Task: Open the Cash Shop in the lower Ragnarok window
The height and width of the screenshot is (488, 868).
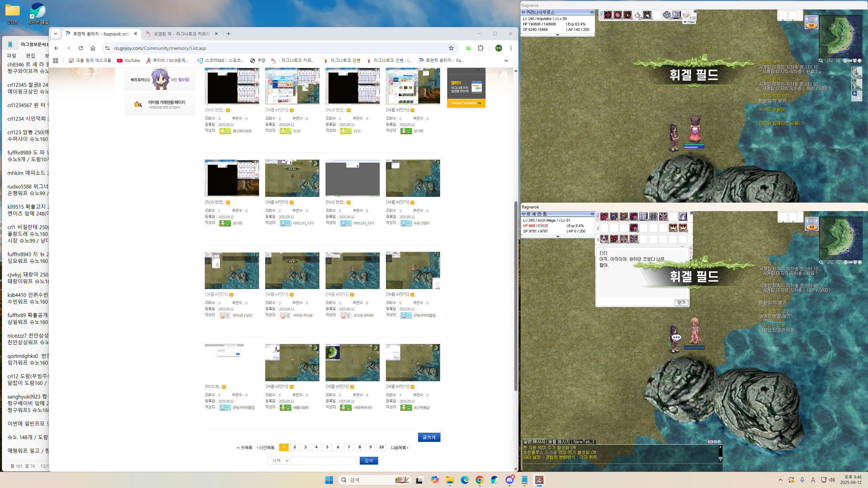Action: 811,224
